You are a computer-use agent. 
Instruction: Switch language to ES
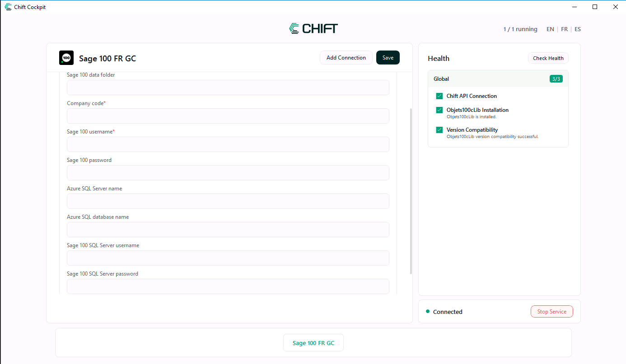(x=578, y=29)
